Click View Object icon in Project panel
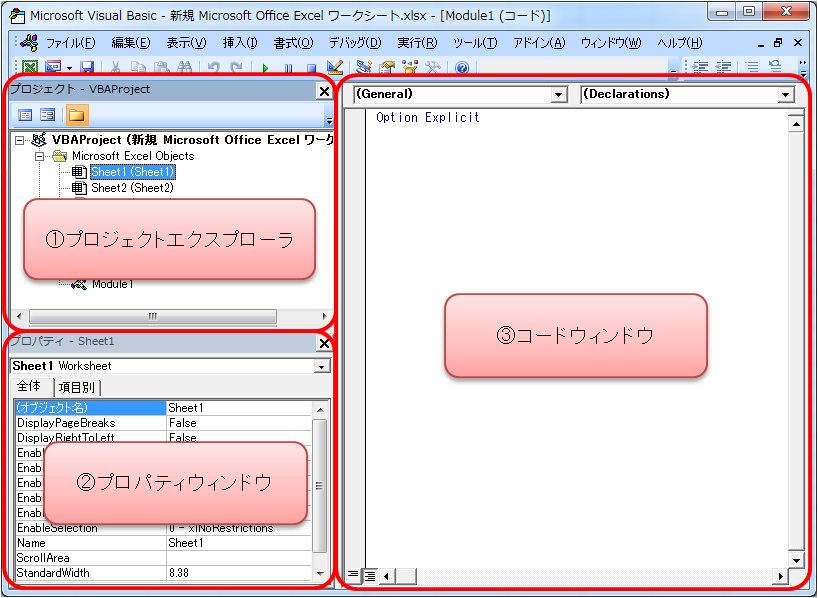 coord(48,115)
